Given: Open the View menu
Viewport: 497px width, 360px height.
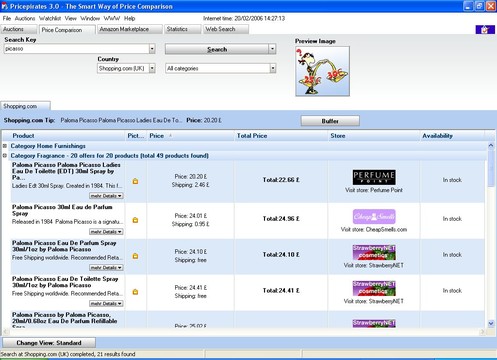Looking at the screenshot, I should [x=70, y=18].
